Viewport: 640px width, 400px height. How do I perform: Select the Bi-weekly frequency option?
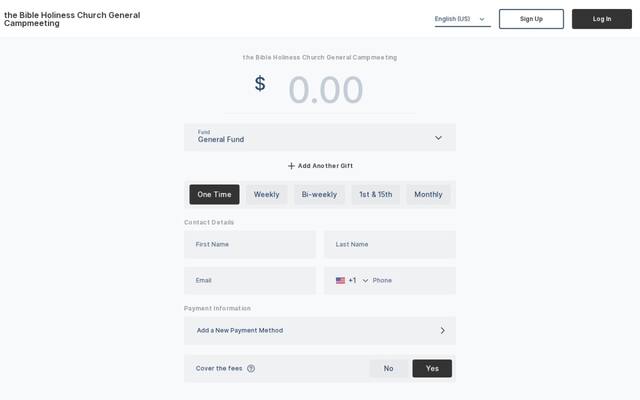319,195
